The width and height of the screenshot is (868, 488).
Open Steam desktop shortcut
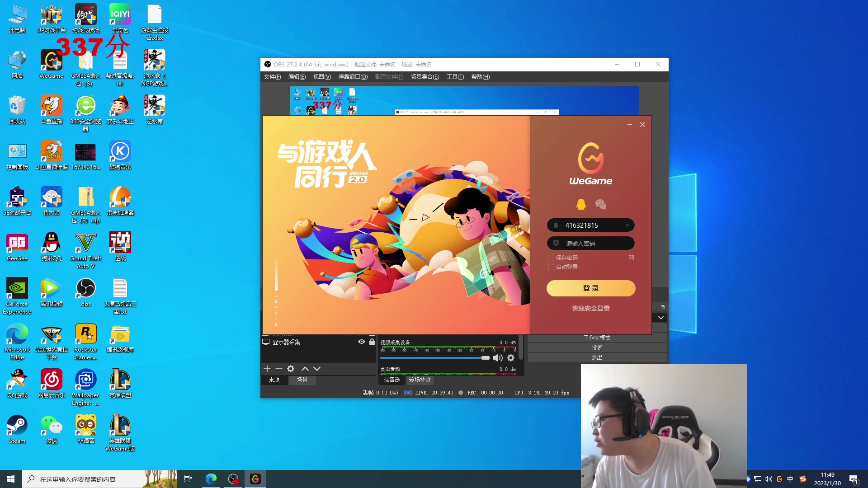click(17, 429)
